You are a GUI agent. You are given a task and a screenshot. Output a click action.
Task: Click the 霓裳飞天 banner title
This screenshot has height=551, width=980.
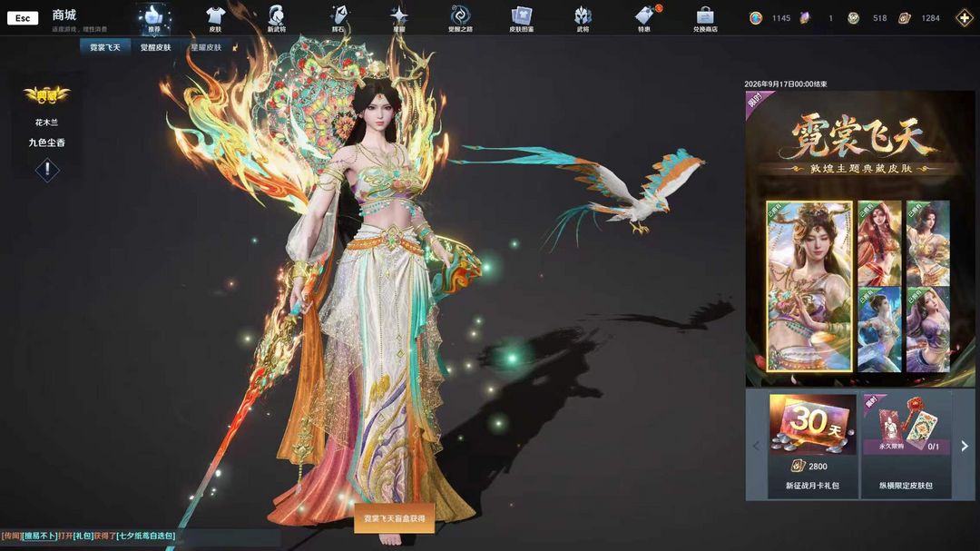tap(861, 136)
